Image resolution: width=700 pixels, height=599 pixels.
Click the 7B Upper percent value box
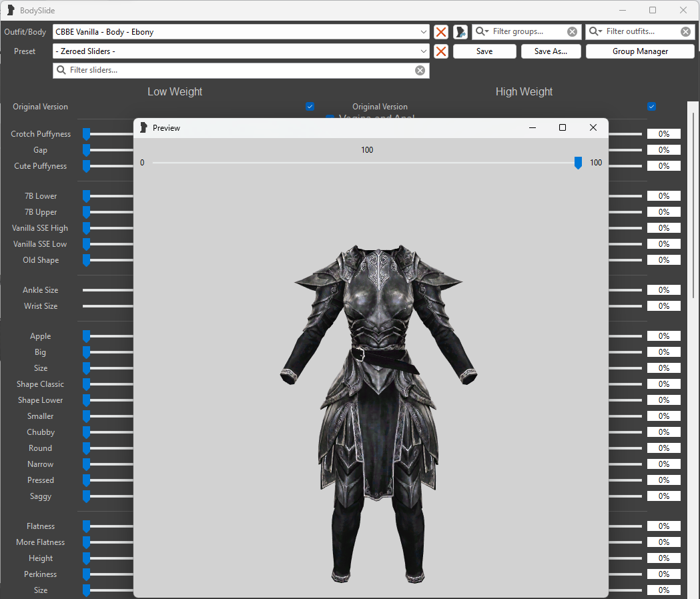664,212
